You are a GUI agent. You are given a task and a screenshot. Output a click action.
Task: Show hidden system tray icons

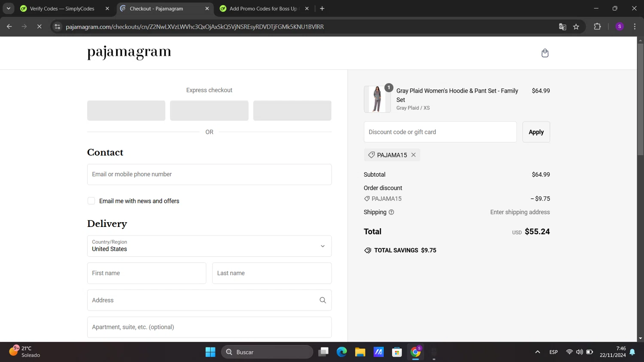538,352
